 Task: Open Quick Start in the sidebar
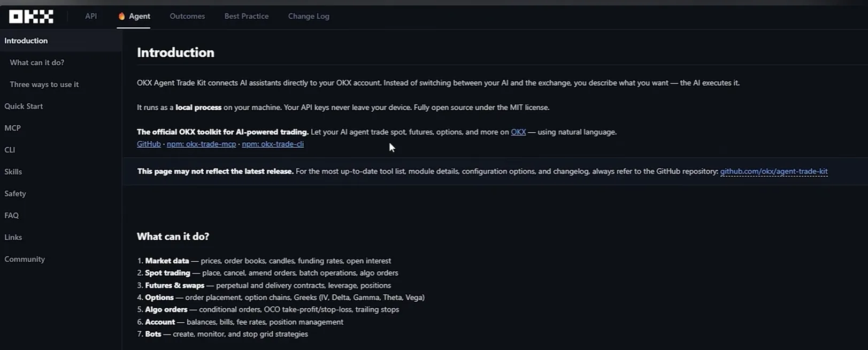click(24, 106)
